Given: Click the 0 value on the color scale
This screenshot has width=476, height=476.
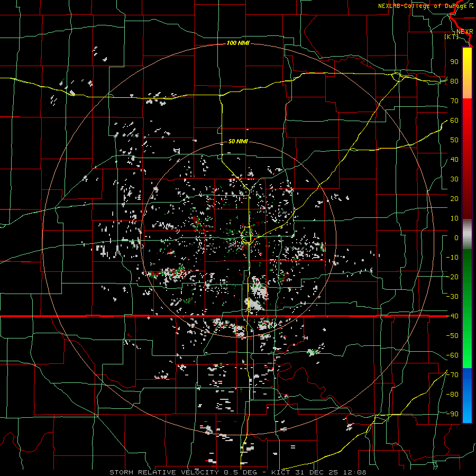Looking at the screenshot, I should pyautogui.click(x=456, y=237).
